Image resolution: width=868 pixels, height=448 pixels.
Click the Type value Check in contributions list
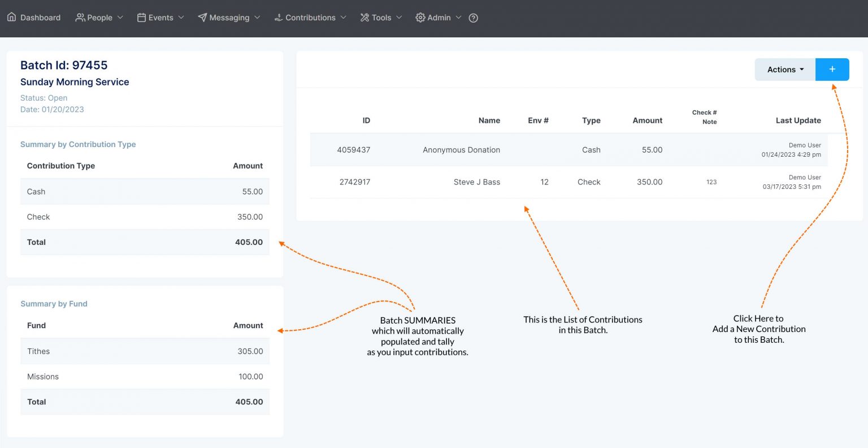click(x=589, y=182)
